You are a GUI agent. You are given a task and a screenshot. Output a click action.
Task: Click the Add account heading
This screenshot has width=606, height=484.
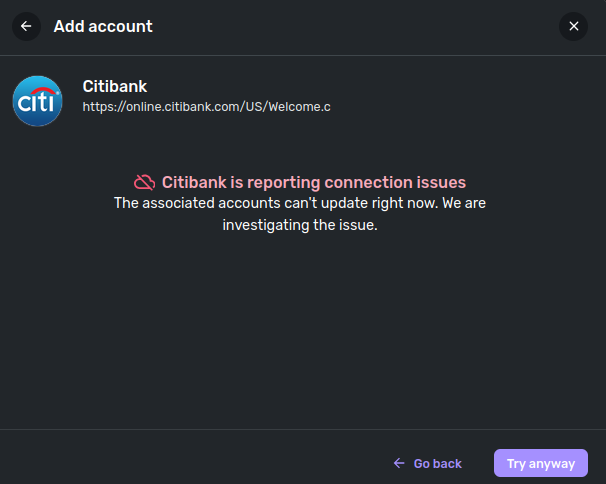(x=103, y=26)
